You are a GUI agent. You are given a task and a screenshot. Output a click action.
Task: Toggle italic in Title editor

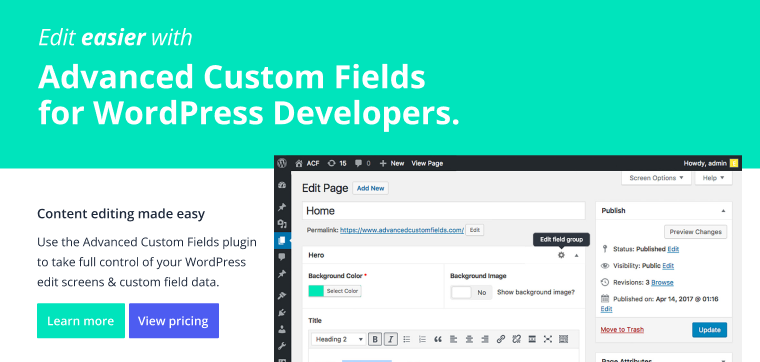pyautogui.click(x=391, y=339)
